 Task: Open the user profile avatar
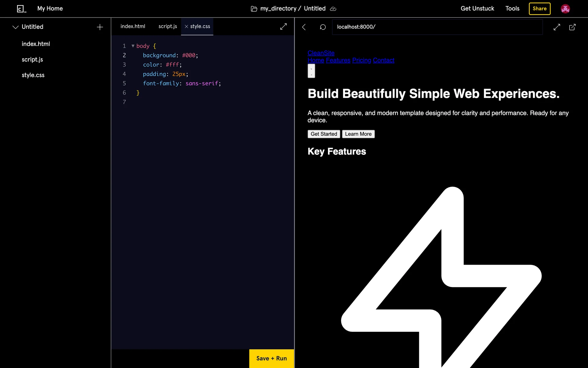point(565,9)
